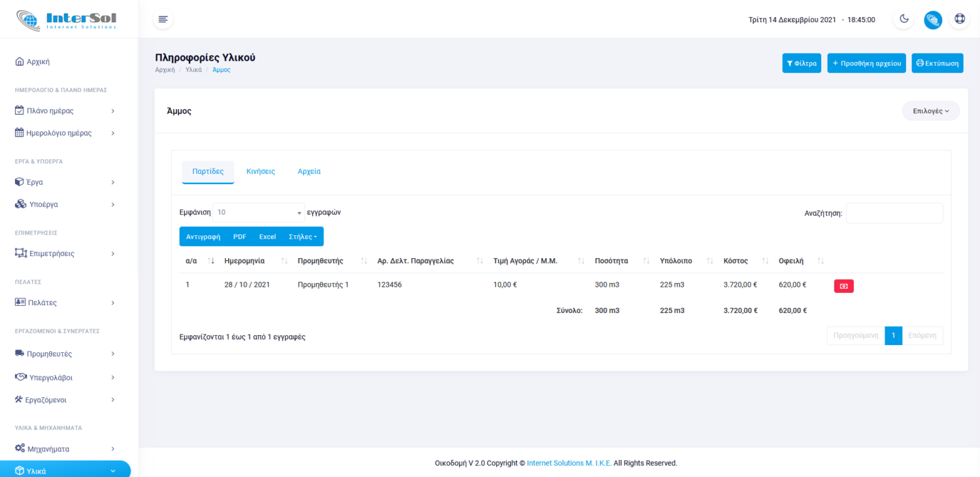The height and width of the screenshot is (477, 980).
Task: Switch to the Αρχεία tab
Action: coord(309,171)
